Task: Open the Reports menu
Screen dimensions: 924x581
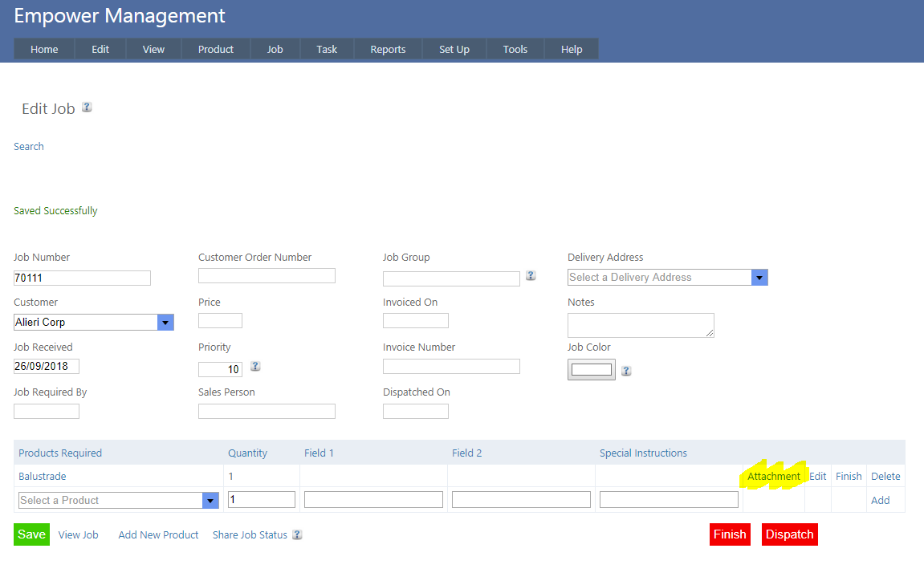Action: click(x=388, y=49)
